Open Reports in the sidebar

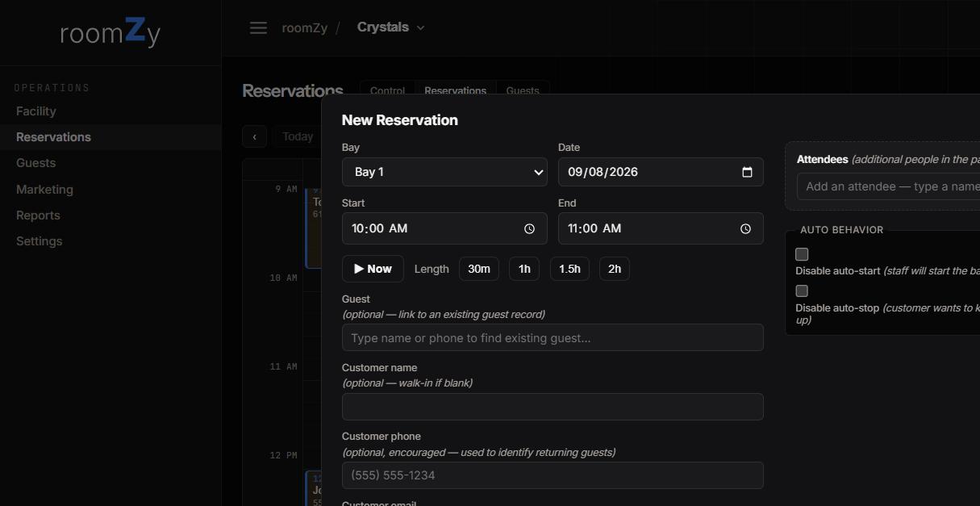click(x=111, y=215)
